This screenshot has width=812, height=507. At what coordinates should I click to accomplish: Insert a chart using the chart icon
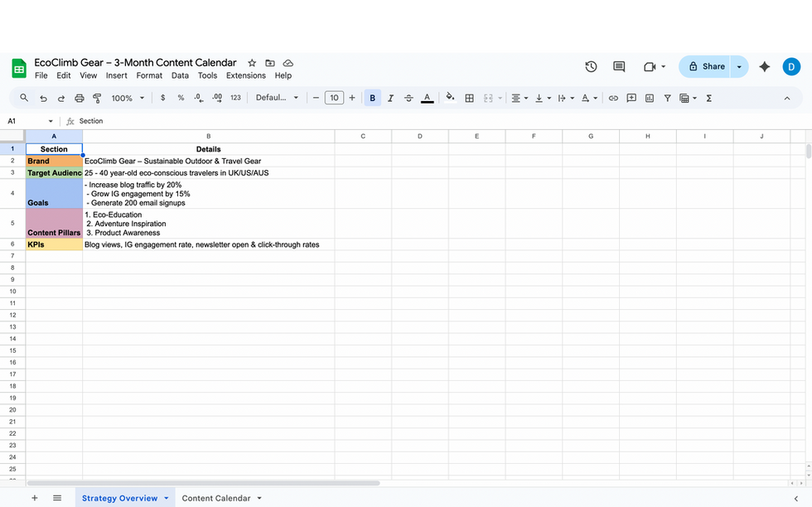point(651,97)
